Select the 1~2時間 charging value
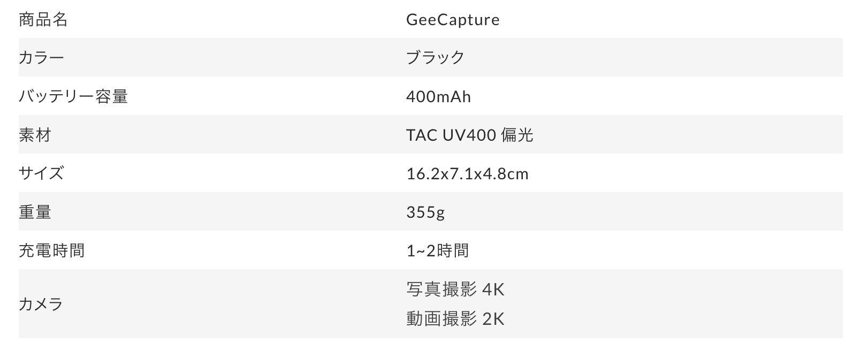Viewport: 868px width, 350px height. [x=437, y=250]
